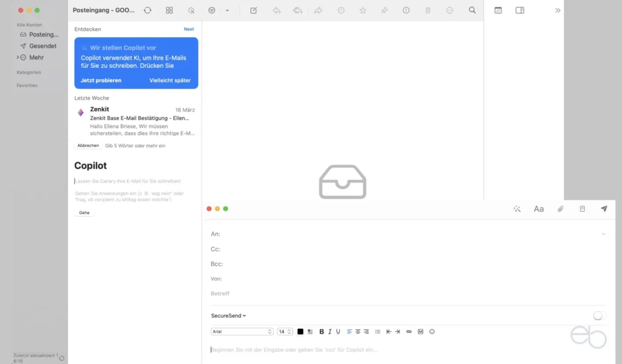Click the Forward arrow icon
This screenshot has height=364, width=622.
[318, 10]
